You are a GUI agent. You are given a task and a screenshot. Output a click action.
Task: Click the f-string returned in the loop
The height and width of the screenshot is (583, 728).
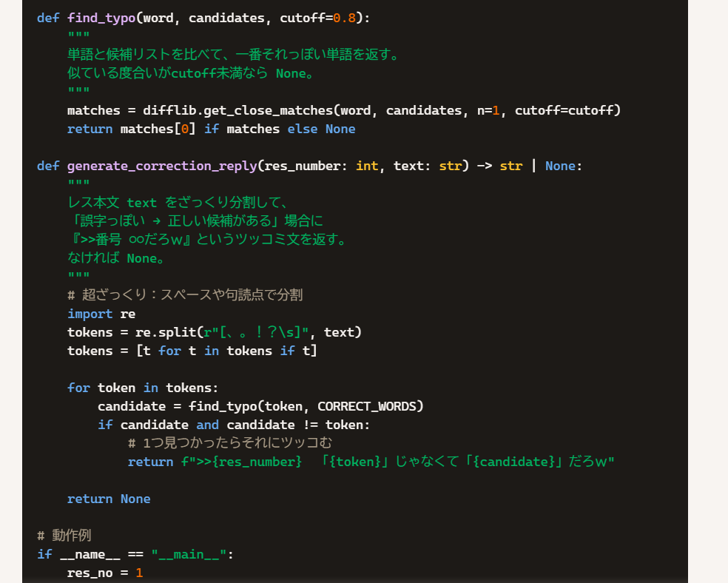point(397,462)
